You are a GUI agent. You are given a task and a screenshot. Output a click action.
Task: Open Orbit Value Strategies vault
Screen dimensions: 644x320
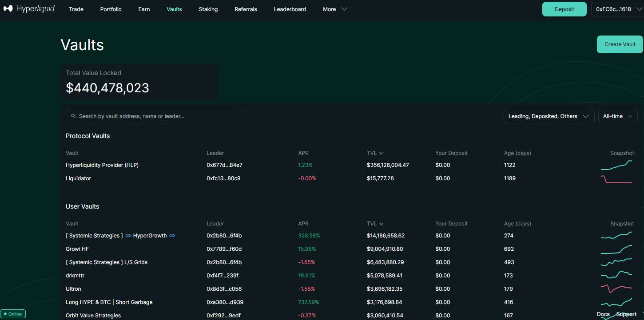pyautogui.click(x=93, y=316)
